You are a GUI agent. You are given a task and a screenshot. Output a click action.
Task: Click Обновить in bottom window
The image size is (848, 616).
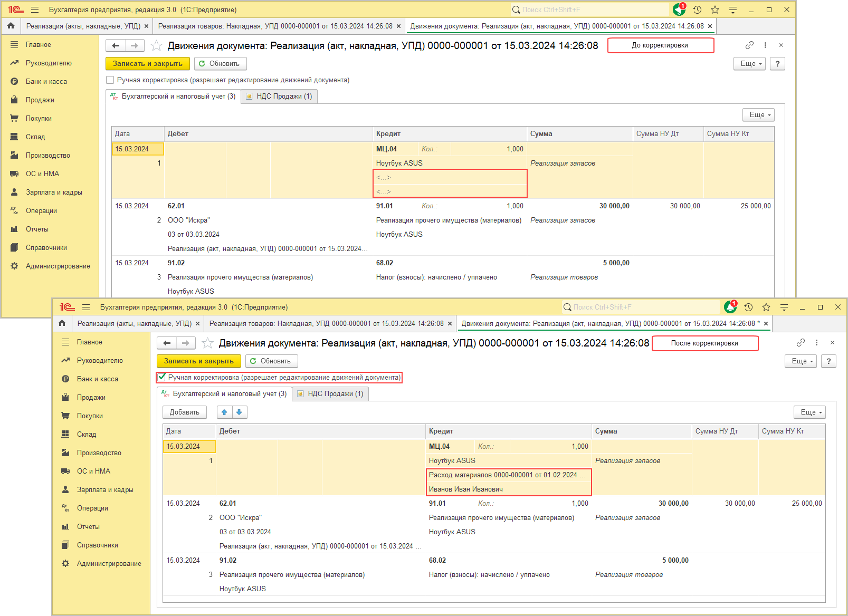point(271,361)
